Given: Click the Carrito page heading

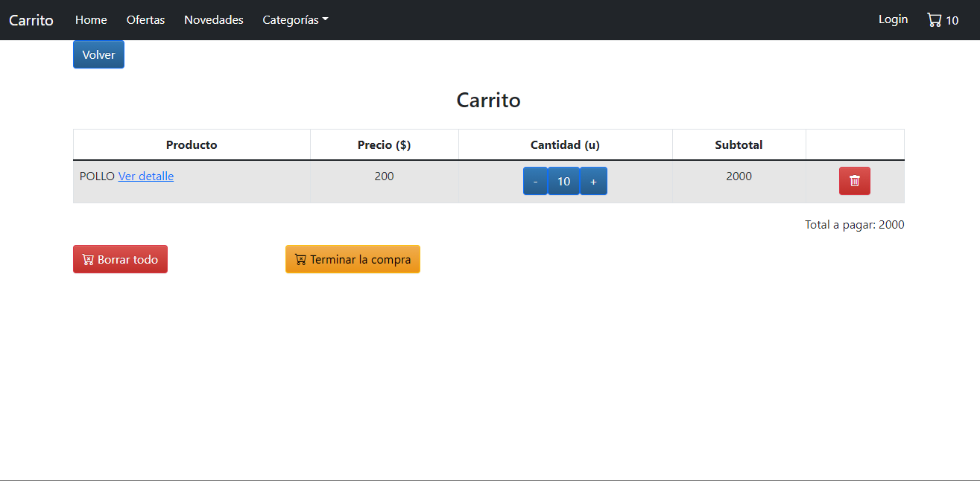Looking at the screenshot, I should (488, 100).
